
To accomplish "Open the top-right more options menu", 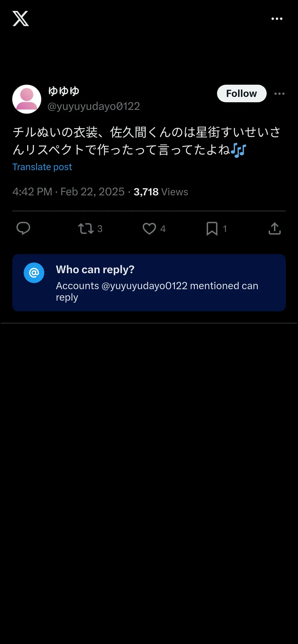I will coord(277,19).
